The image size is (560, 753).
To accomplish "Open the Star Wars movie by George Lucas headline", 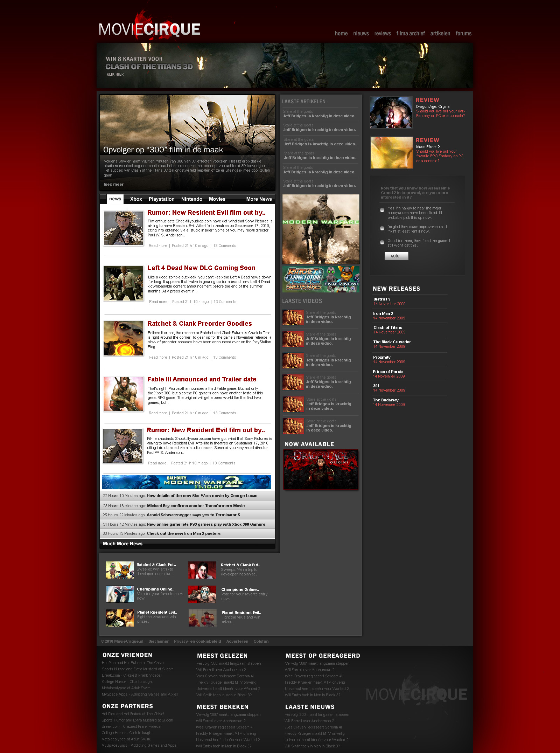I will tap(202, 496).
